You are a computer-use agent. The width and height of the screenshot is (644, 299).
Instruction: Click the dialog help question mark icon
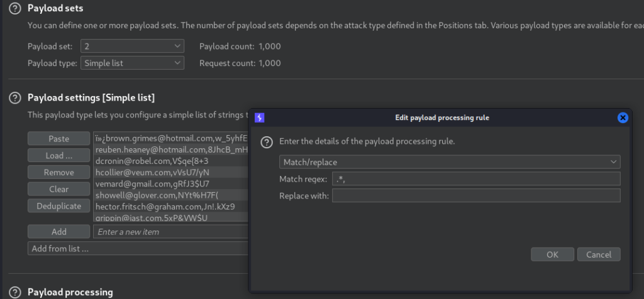pos(267,143)
